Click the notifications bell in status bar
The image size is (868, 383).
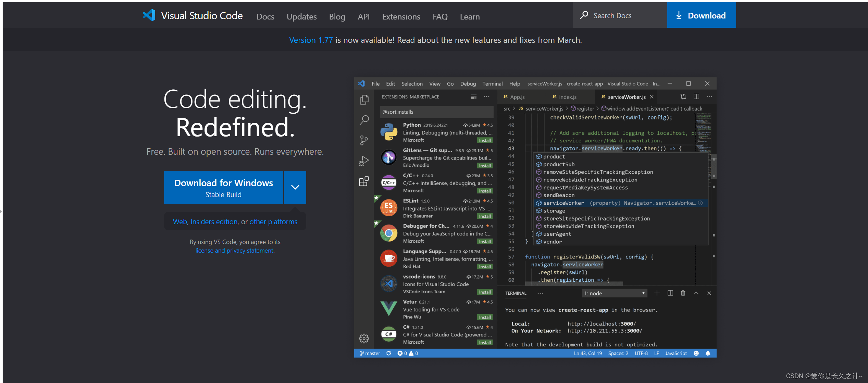708,353
